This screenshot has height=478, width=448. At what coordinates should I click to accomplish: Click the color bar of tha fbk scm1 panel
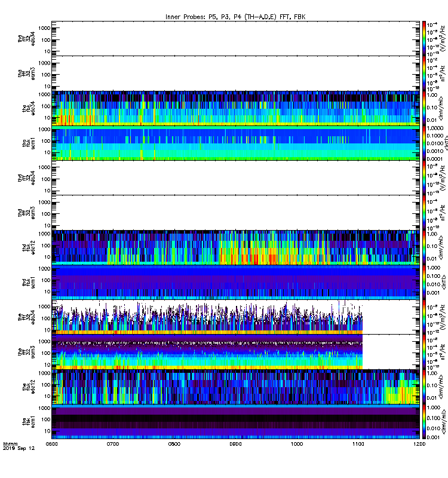coord(424,143)
